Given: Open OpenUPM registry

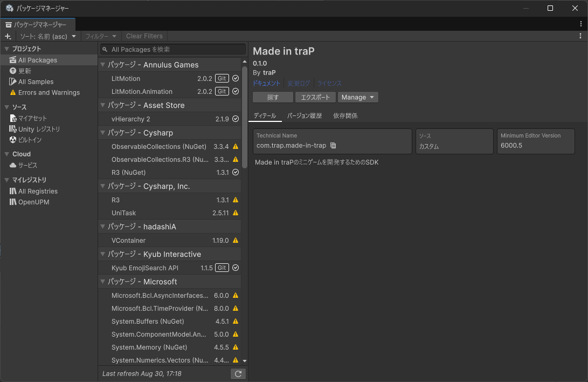Looking at the screenshot, I should pyautogui.click(x=49, y=202).
